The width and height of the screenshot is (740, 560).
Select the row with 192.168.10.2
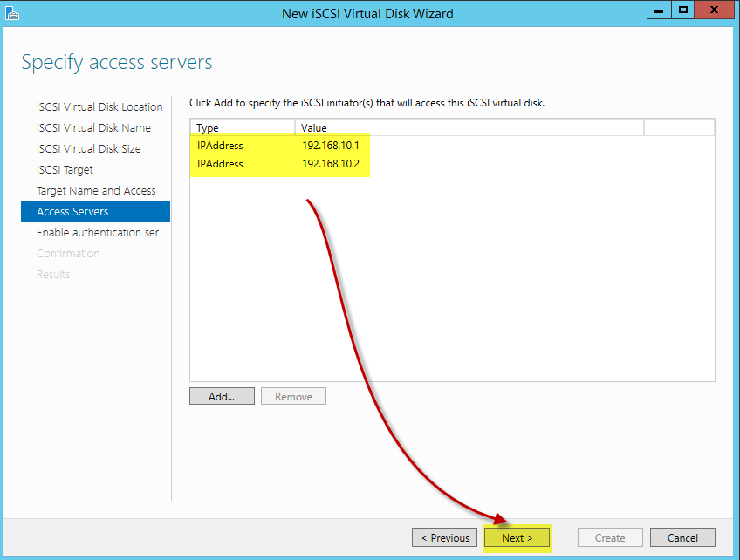[x=452, y=164]
